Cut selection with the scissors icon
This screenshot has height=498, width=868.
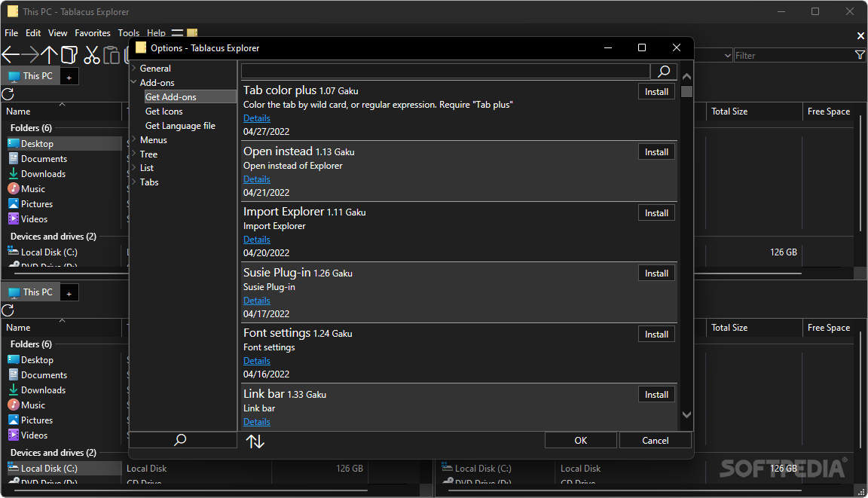[92, 55]
